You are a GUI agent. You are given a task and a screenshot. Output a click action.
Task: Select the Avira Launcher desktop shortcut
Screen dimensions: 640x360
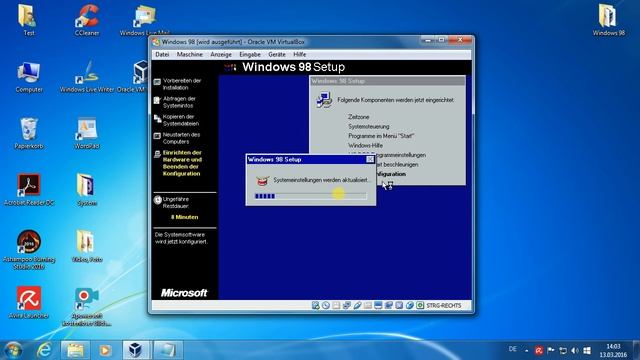point(29,303)
